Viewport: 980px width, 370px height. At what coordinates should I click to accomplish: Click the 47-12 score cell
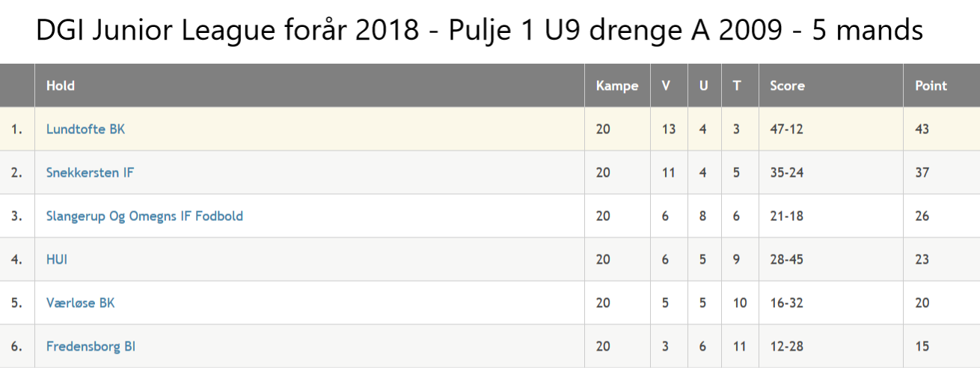tap(786, 129)
